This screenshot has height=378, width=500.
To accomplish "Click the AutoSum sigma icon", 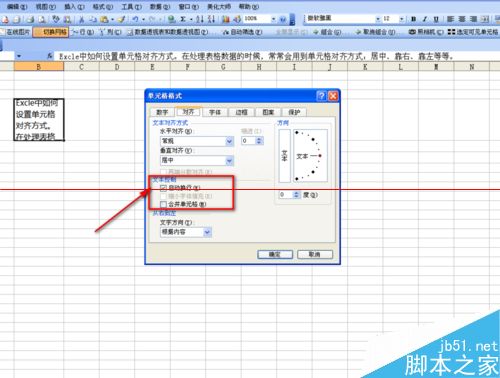I will [183, 19].
